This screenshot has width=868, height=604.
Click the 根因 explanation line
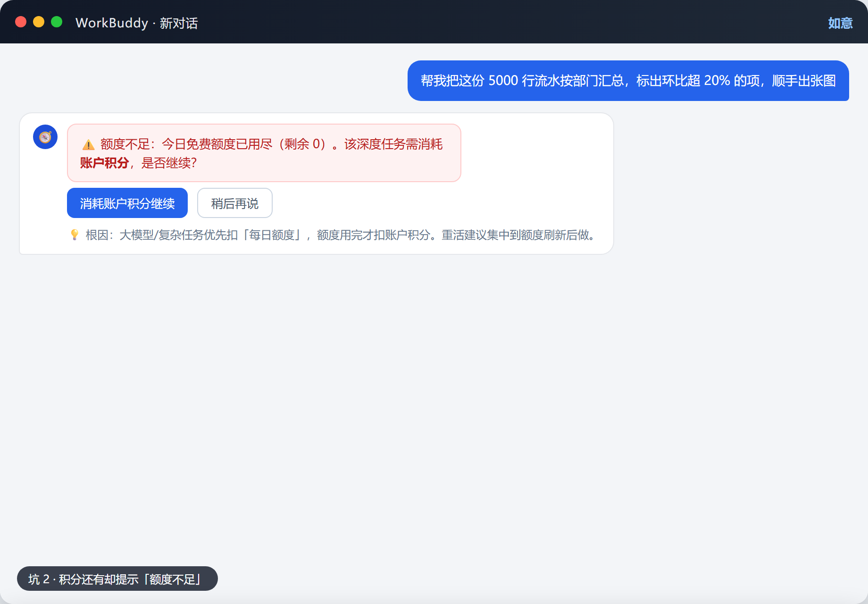click(x=333, y=235)
